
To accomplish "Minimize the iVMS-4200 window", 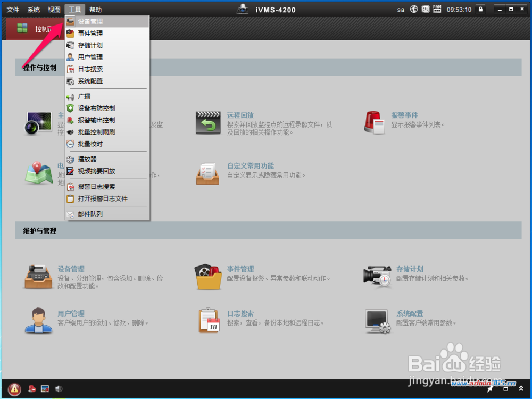I will pyautogui.click(x=500, y=10).
